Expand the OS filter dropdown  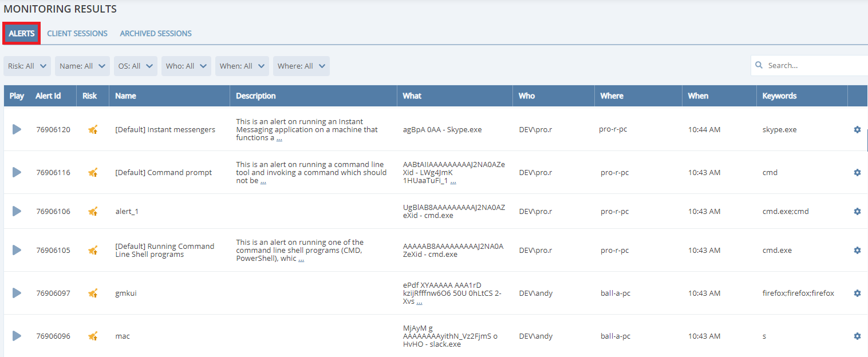[x=135, y=66]
